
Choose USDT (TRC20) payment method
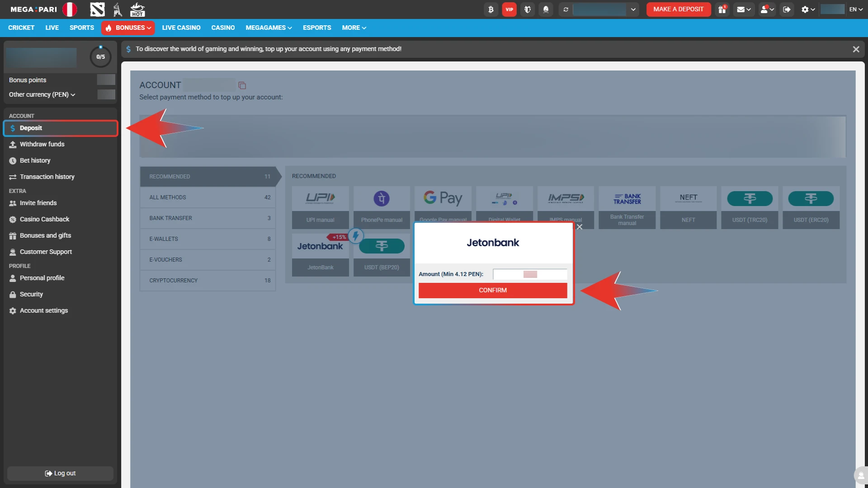(x=750, y=207)
